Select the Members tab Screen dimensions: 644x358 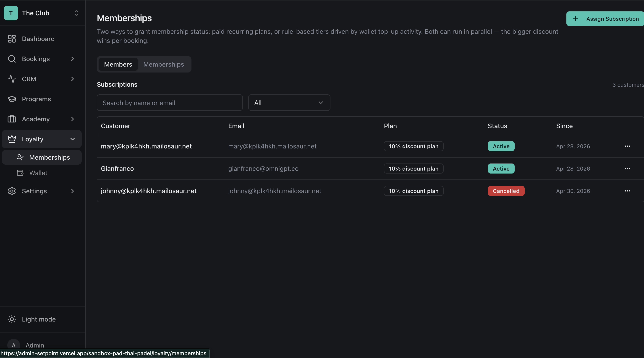[118, 64]
